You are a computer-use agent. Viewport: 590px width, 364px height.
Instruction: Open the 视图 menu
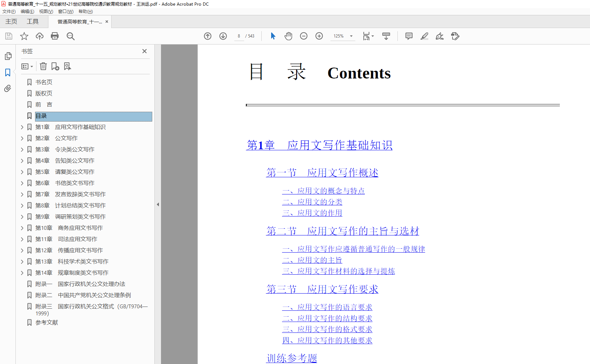(x=45, y=11)
